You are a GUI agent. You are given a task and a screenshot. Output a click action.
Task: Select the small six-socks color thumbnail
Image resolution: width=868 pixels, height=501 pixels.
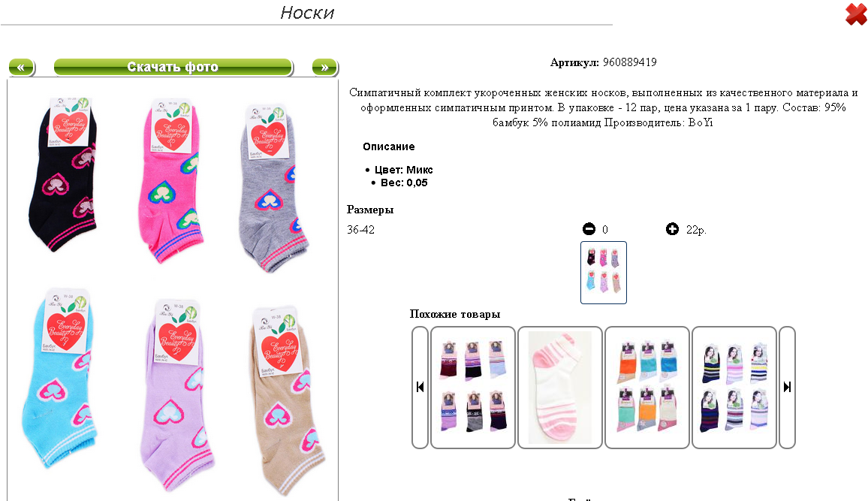[x=604, y=273]
